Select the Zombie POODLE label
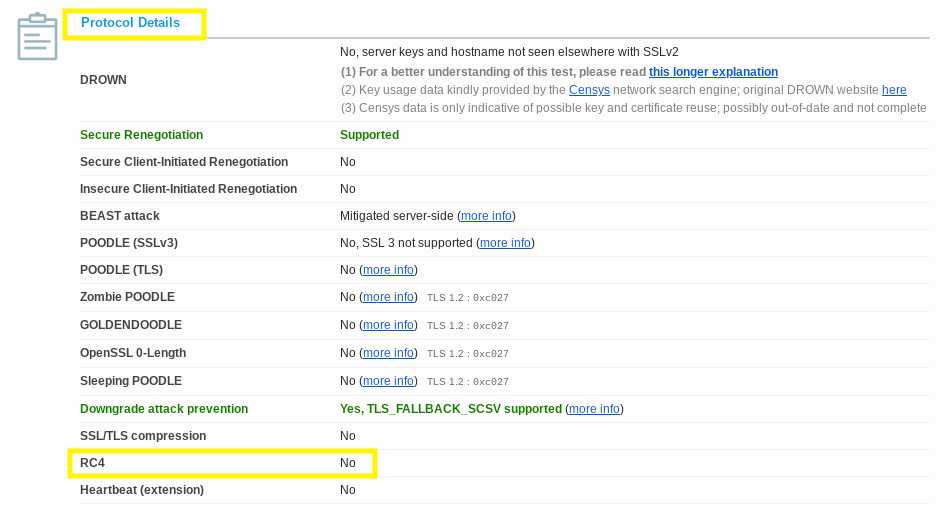 click(x=127, y=297)
